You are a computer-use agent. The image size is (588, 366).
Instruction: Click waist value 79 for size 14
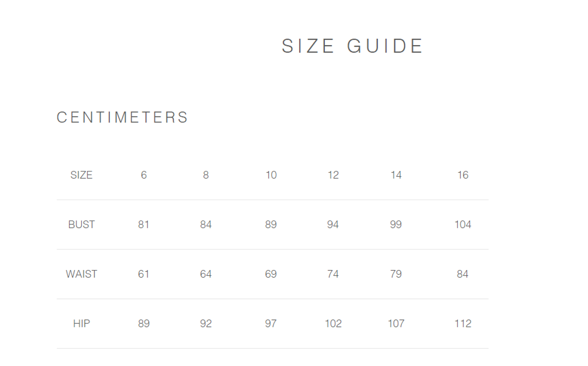tap(396, 274)
